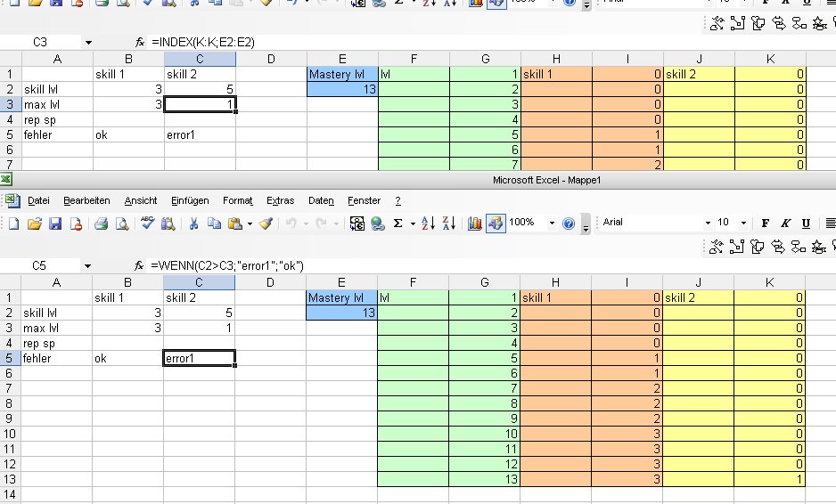The image size is (836, 504).
Task: Click the Save icon in the Mappe1 toolbar
Action: (x=54, y=223)
